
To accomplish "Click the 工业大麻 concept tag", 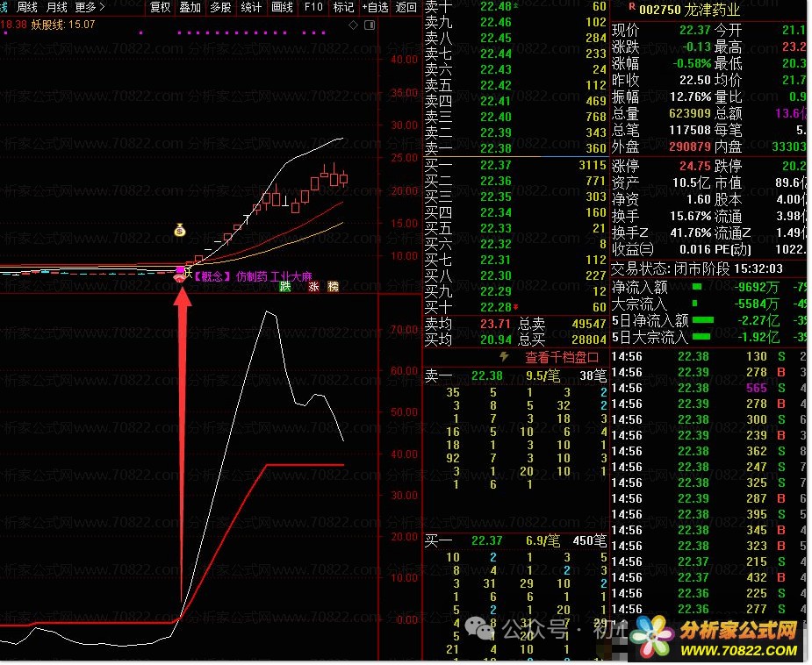I will tap(291, 277).
